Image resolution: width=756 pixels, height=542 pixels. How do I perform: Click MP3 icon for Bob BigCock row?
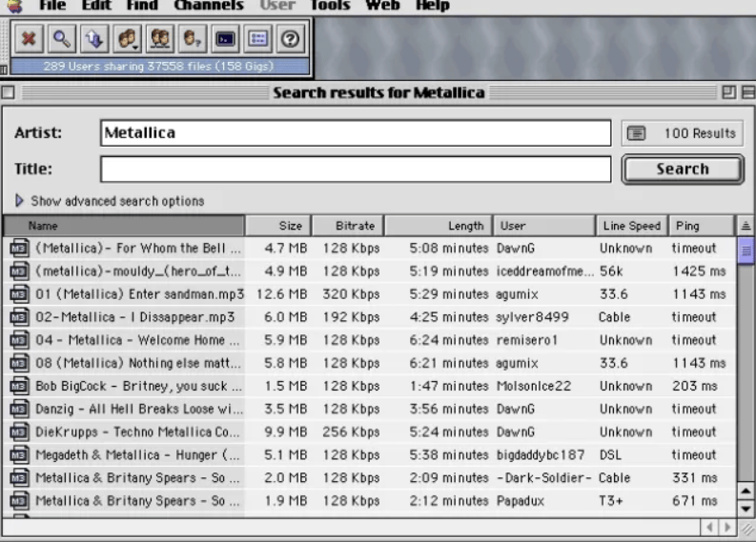click(x=19, y=386)
